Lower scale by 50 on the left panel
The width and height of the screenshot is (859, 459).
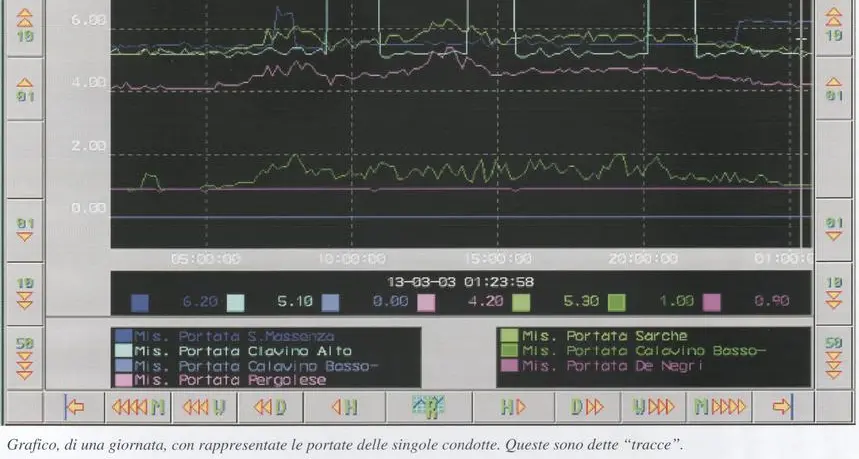(25, 357)
